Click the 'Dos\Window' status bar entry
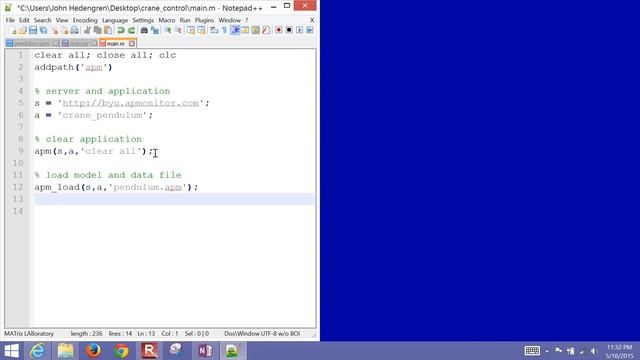Viewport: 640px width, 360px height. [242, 333]
